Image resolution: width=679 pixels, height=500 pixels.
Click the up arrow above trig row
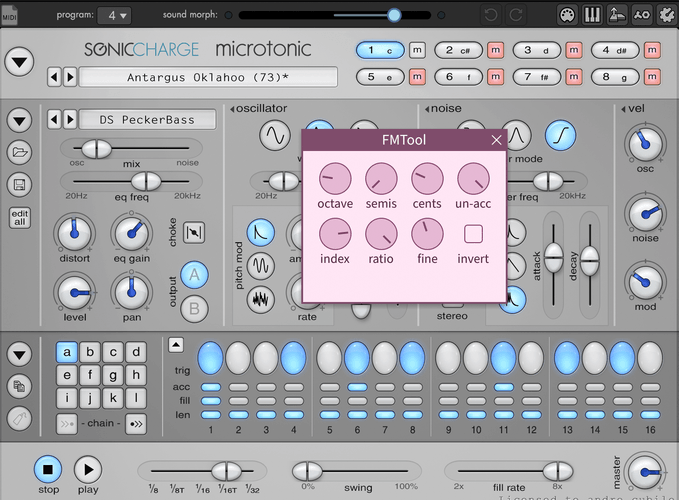coord(176,345)
